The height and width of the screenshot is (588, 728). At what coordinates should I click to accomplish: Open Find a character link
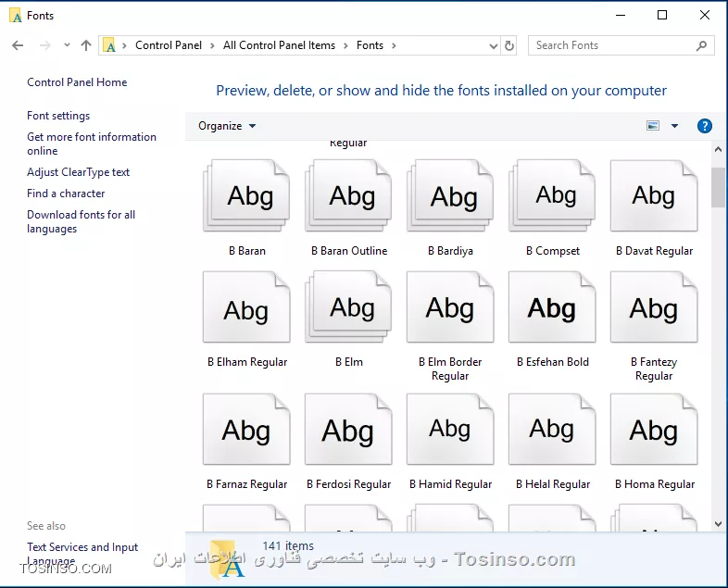click(66, 194)
